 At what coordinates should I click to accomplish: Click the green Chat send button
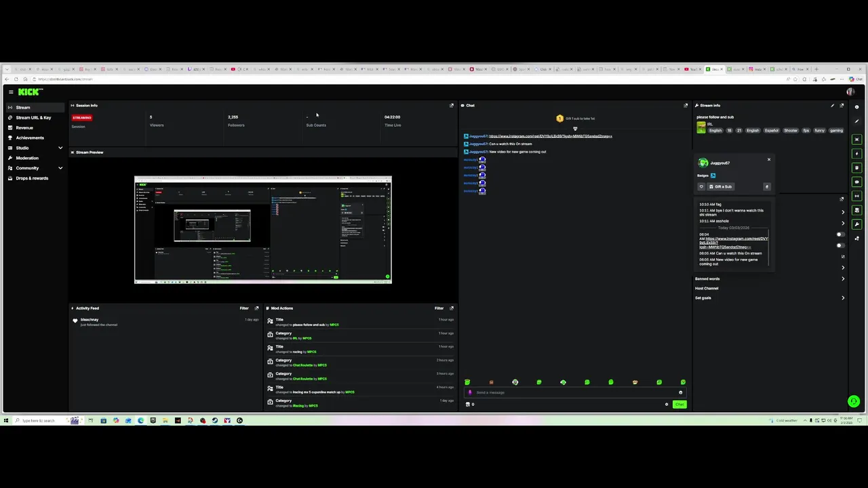[x=679, y=405]
